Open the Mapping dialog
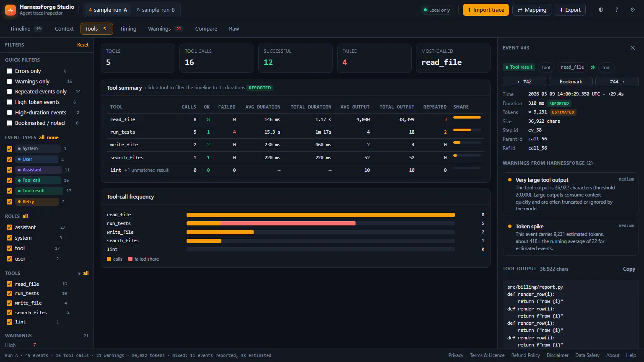 tap(532, 10)
